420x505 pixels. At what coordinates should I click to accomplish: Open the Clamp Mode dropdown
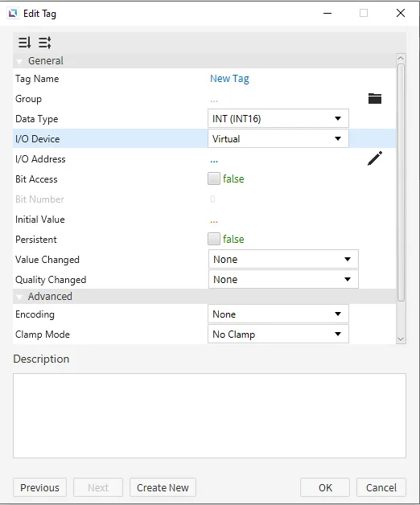coord(278,334)
